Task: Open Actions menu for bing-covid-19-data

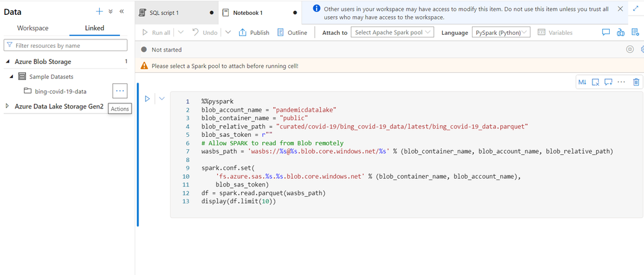Action: [x=119, y=91]
